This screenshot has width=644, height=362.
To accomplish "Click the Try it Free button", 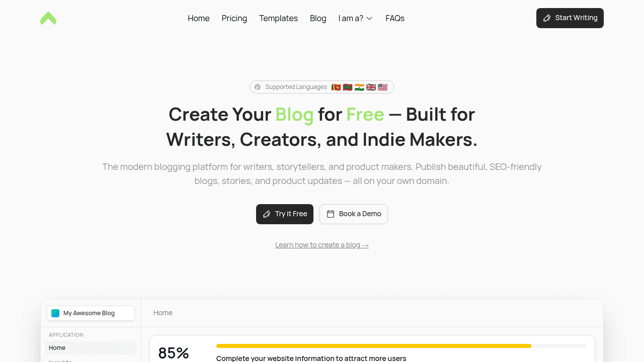I will click(x=285, y=214).
